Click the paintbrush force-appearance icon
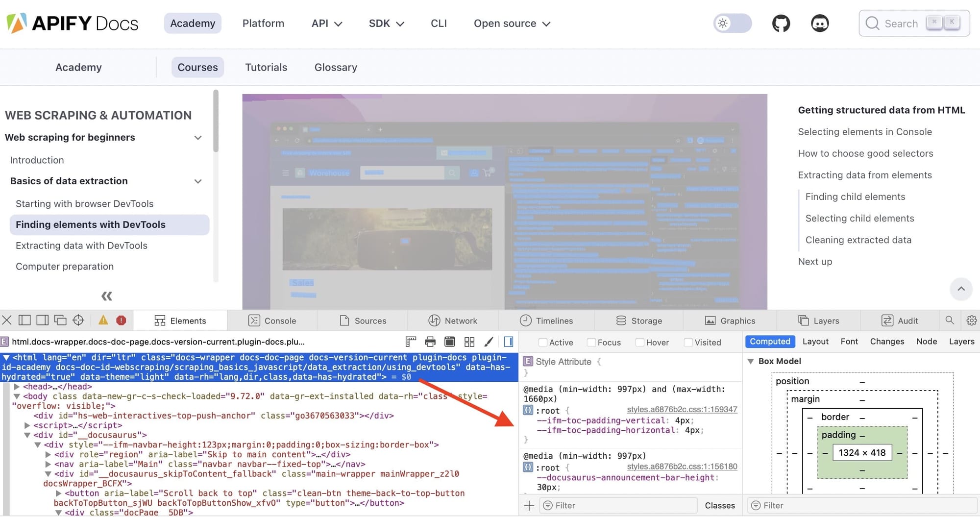 (x=489, y=342)
